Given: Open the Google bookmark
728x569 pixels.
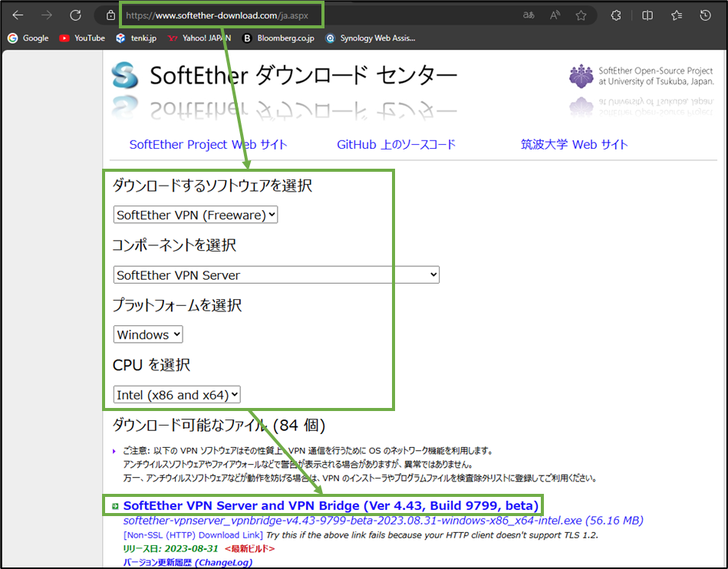Looking at the screenshot, I should [28, 38].
